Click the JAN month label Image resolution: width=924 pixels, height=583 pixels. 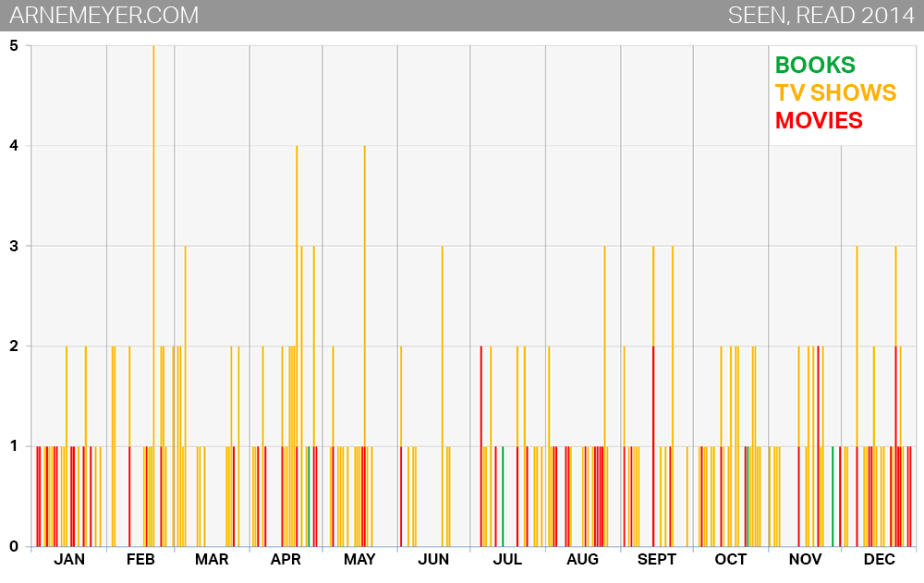69,559
